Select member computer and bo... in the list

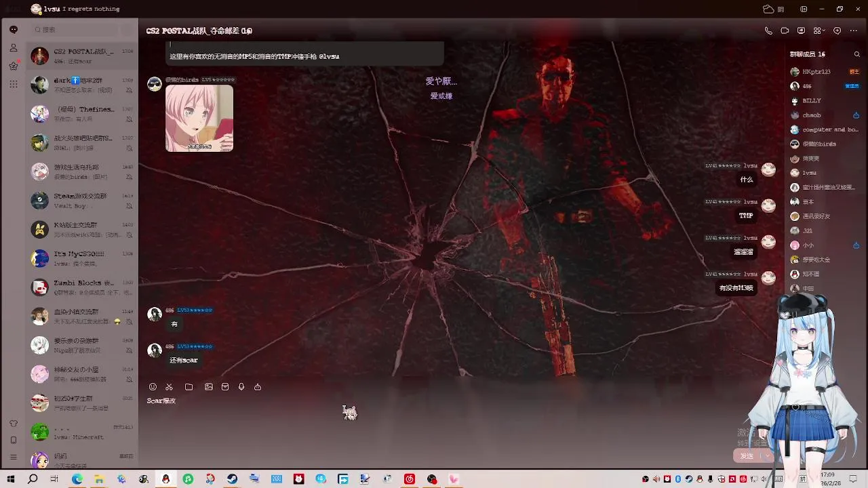click(825, 129)
